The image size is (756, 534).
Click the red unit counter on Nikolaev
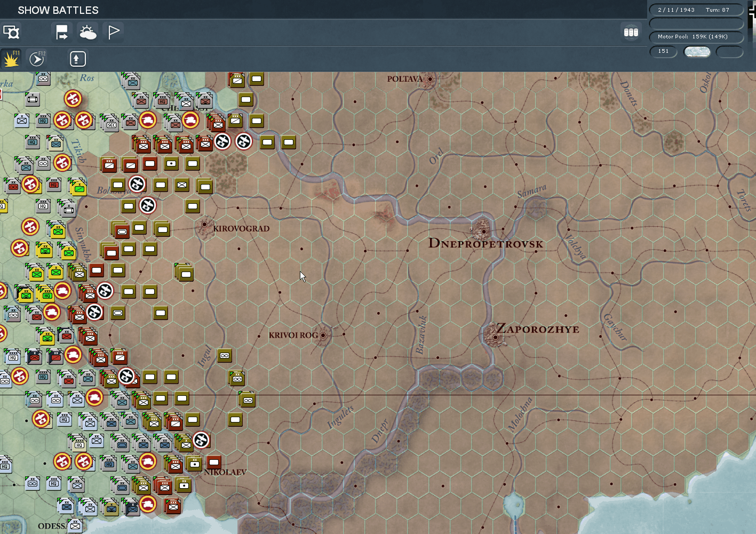point(214,462)
